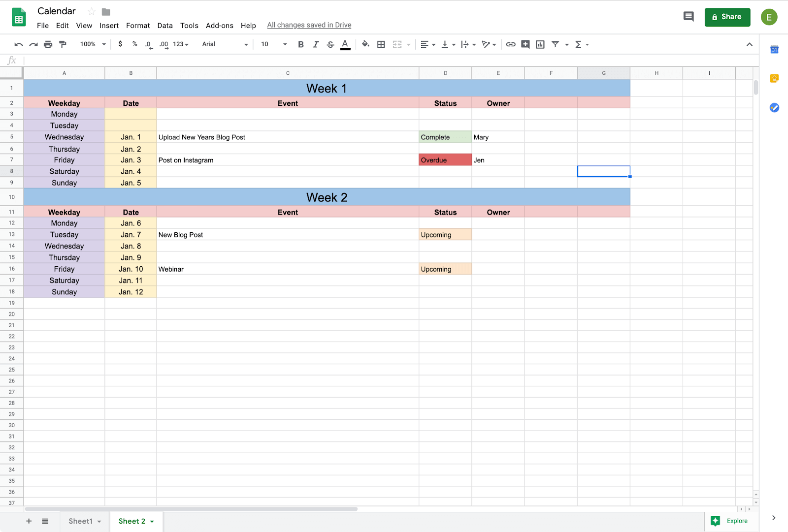Image resolution: width=788 pixels, height=532 pixels.
Task: Open the Tools menu
Action: tap(189, 26)
